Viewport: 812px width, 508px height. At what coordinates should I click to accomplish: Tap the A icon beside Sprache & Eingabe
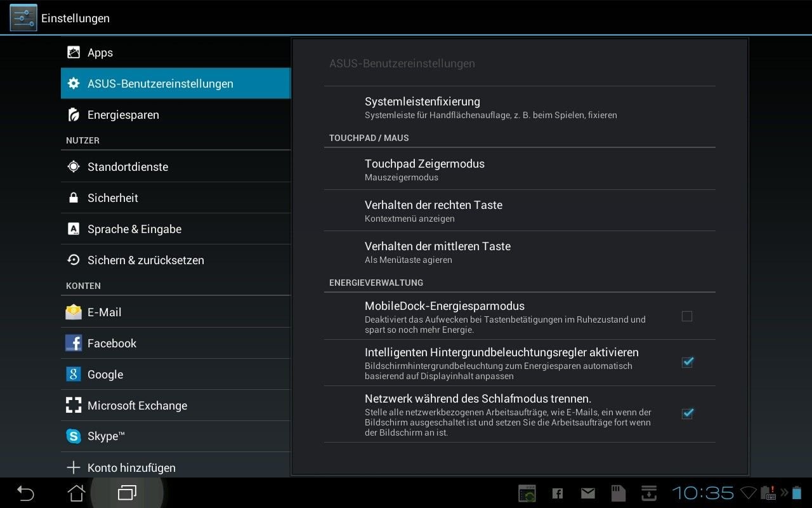74,229
